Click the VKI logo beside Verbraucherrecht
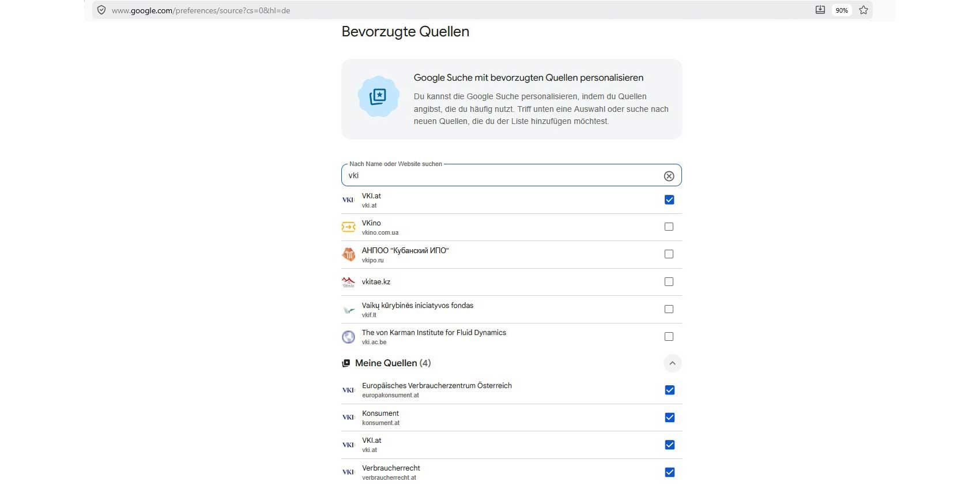This screenshot has height=489, width=980. coord(348,472)
